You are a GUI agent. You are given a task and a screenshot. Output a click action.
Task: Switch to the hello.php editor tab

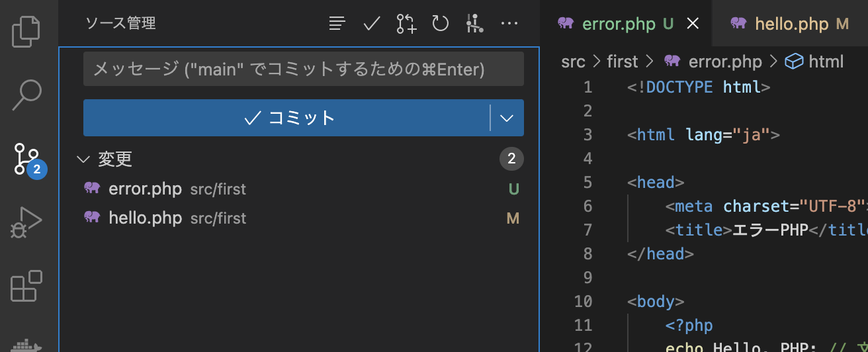(x=791, y=24)
